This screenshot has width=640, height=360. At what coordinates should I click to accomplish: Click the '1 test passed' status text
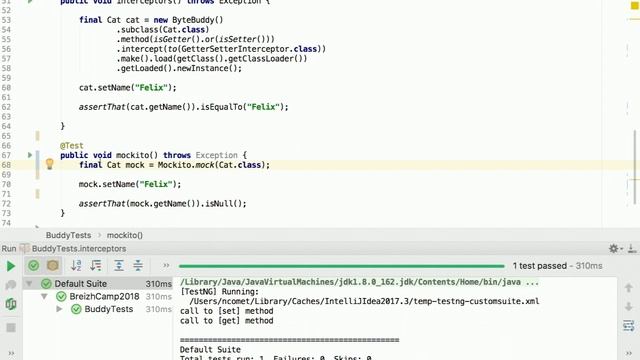[540, 266]
